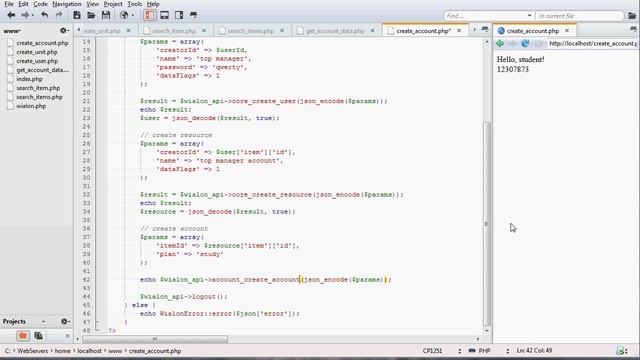The width and height of the screenshot is (640, 360).
Task: Select create_unit.php in the file list
Action: (x=37, y=52)
